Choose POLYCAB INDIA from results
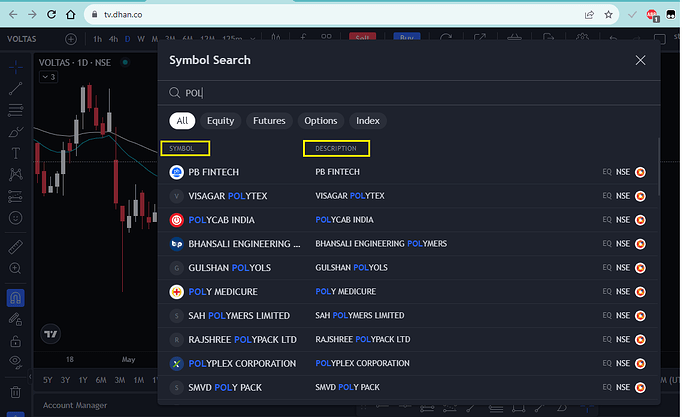 pos(408,220)
